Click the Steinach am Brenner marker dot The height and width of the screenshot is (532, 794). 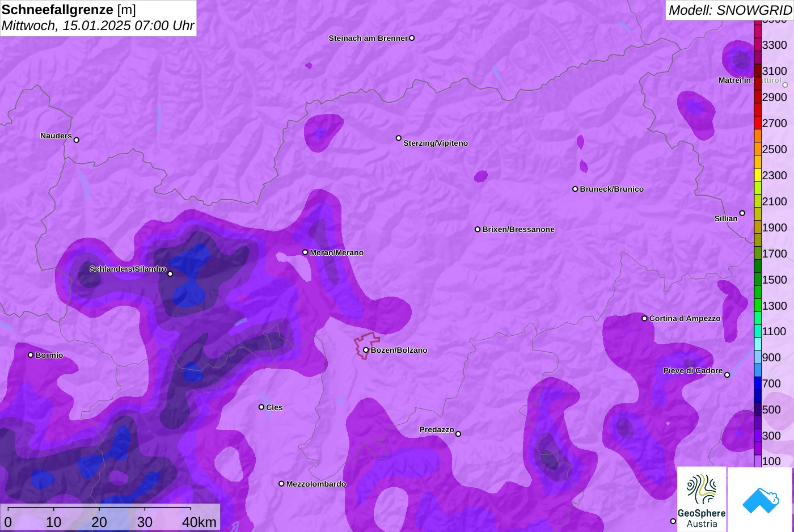(412, 38)
